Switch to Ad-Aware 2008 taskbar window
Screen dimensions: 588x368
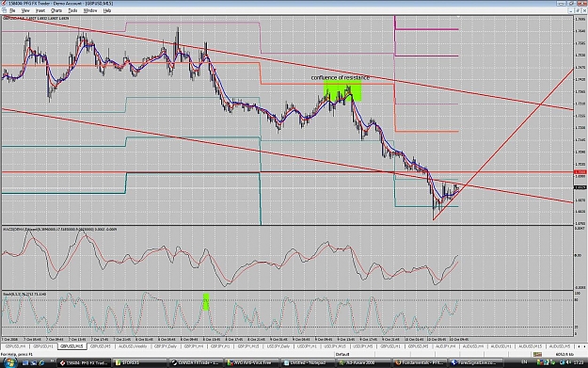363,362
